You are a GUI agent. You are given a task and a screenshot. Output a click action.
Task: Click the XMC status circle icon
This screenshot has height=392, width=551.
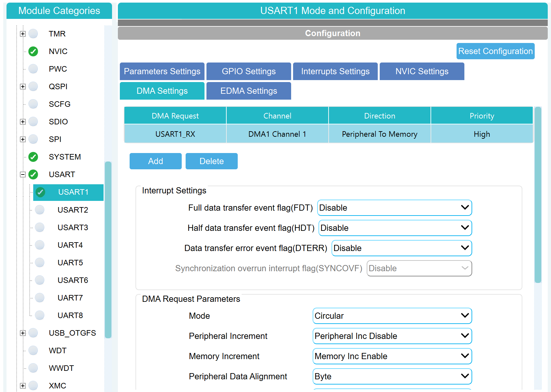(x=33, y=385)
